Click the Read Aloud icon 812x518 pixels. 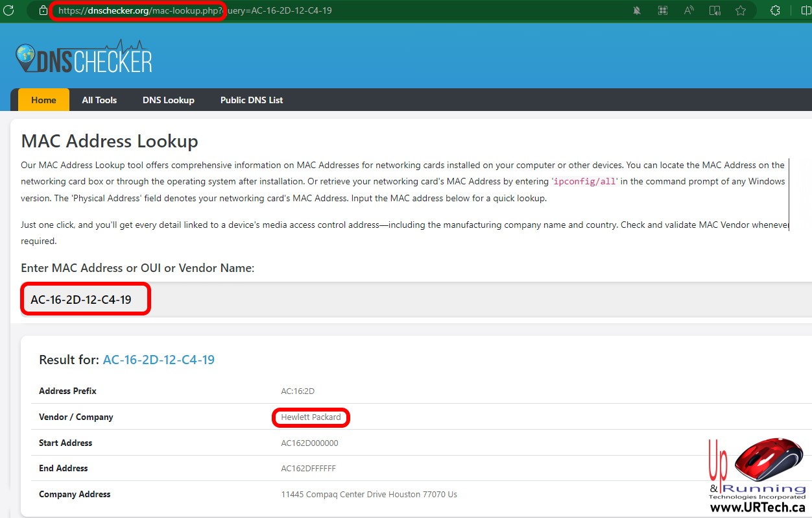[689, 10]
